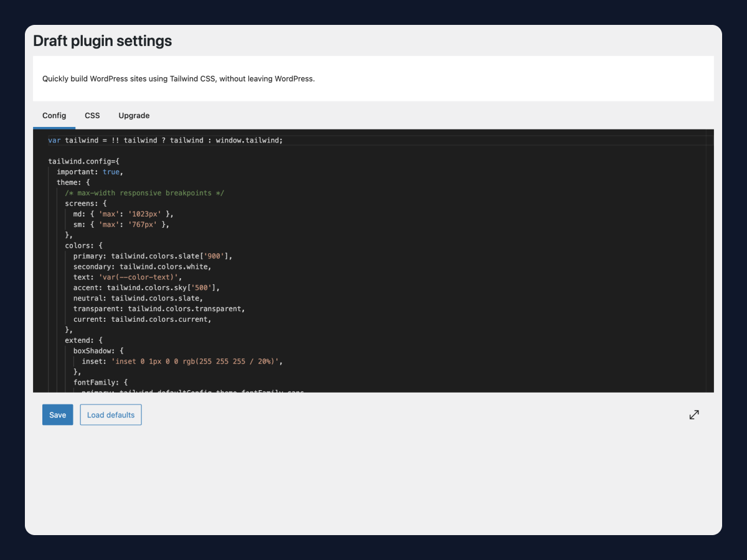Click the 'fontFamily: {' line
This screenshot has width=747, height=560.
point(101,383)
